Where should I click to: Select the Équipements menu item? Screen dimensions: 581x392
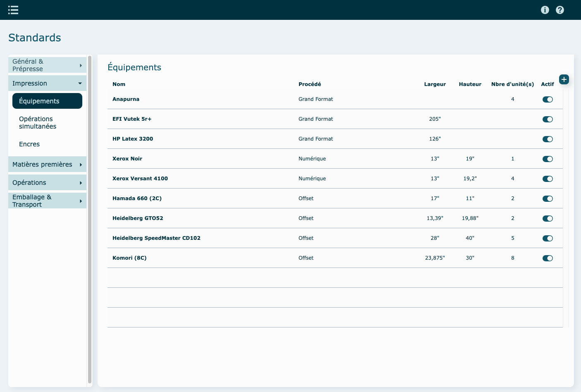47,101
